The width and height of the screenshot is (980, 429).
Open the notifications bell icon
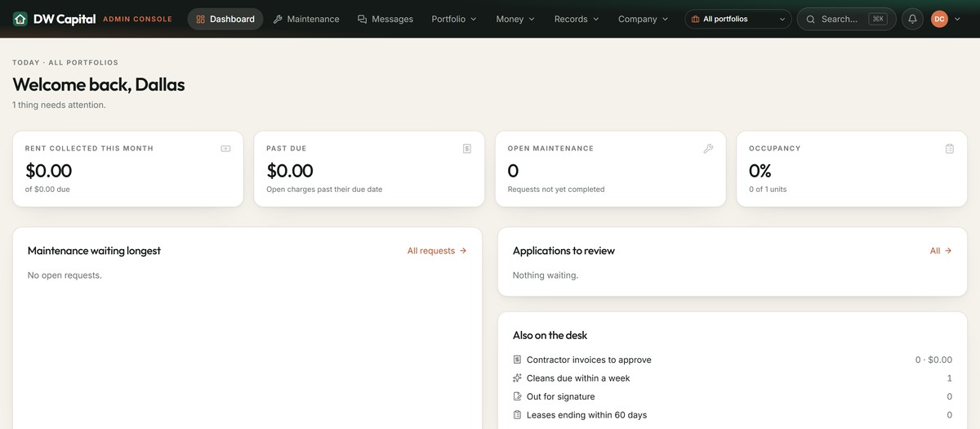pyautogui.click(x=912, y=19)
